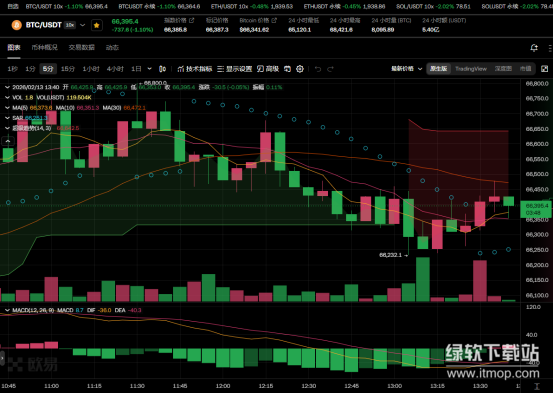Click the BTCUSDT 永续 ticker in top bar
The height and width of the screenshot is (393, 554).
pyautogui.click(x=159, y=6)
